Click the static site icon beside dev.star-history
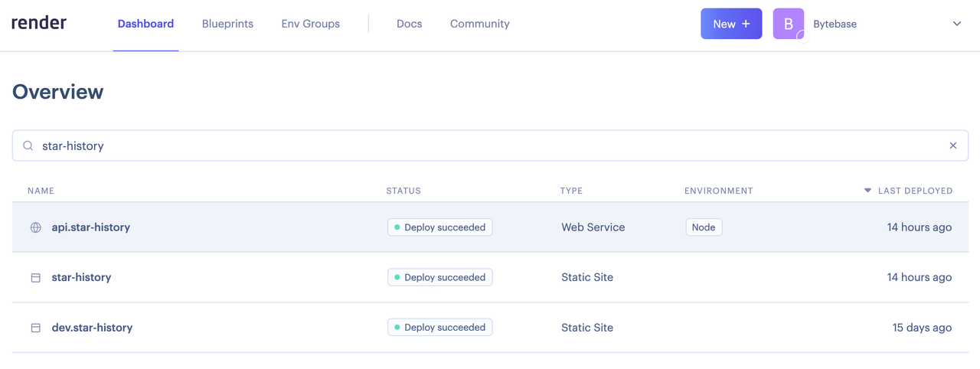The width and height of the screenshot is (980, 369). point(35,328)
